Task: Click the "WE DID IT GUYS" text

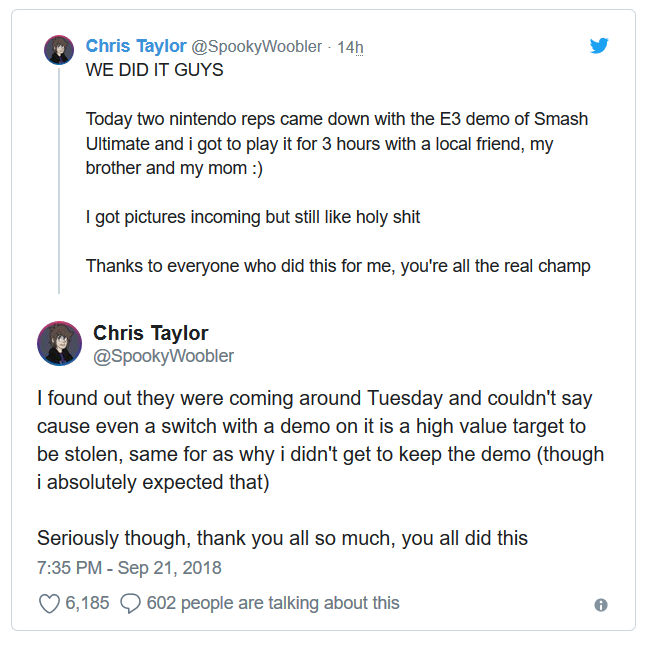Action: click(x=154, y=71)
